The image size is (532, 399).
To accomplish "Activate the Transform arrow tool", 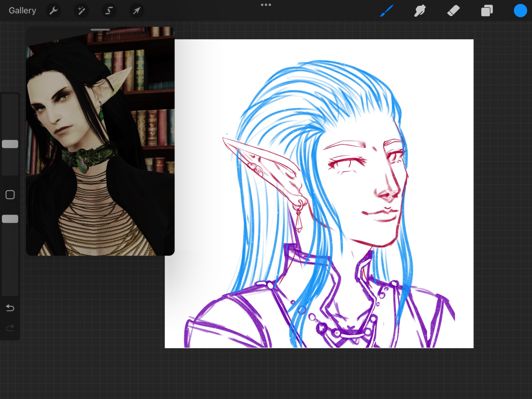I will (x=137, y=11).
